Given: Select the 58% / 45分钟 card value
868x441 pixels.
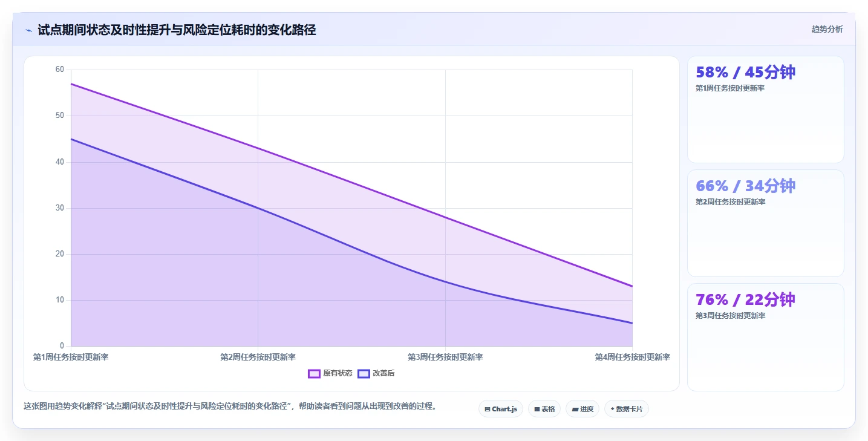Looking at the screenshot, I should pos(745,72).
